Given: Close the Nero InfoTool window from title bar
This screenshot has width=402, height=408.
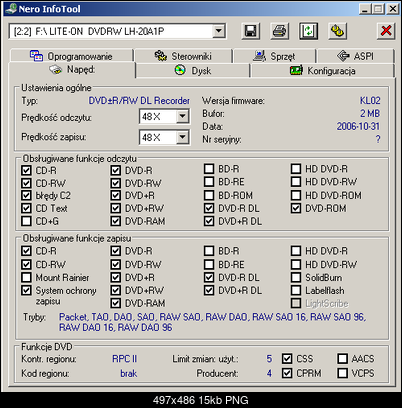Looking at the screenshot, I should coord(393,9).
